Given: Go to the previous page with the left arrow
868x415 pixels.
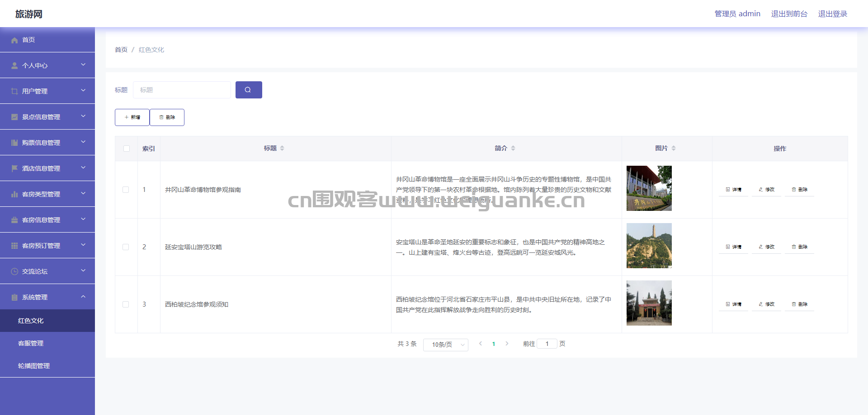Looking at the screenshot, I should [481, 344].
